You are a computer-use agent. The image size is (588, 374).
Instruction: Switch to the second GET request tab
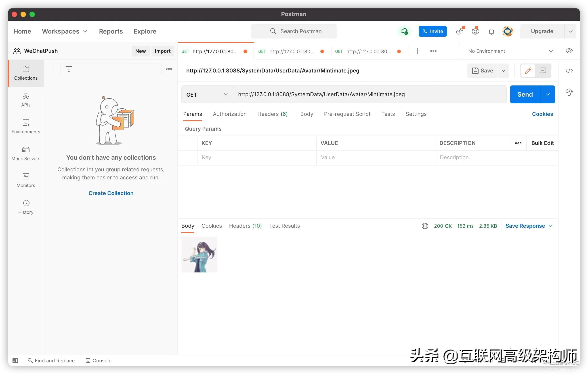[292, 51]
